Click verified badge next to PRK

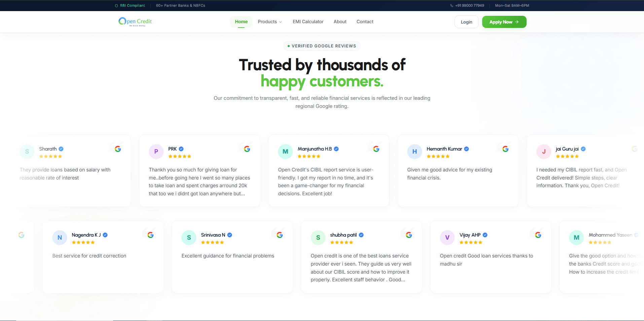[x=181, y=149]
